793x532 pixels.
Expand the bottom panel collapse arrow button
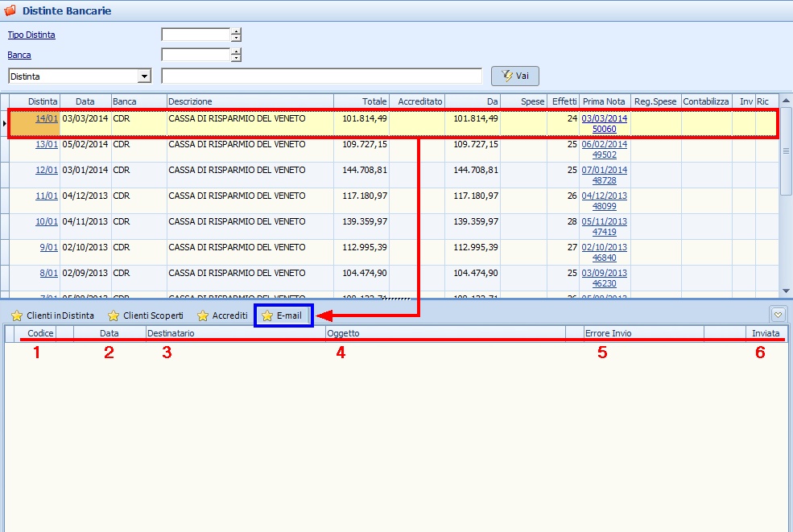[x=778, y=314]
